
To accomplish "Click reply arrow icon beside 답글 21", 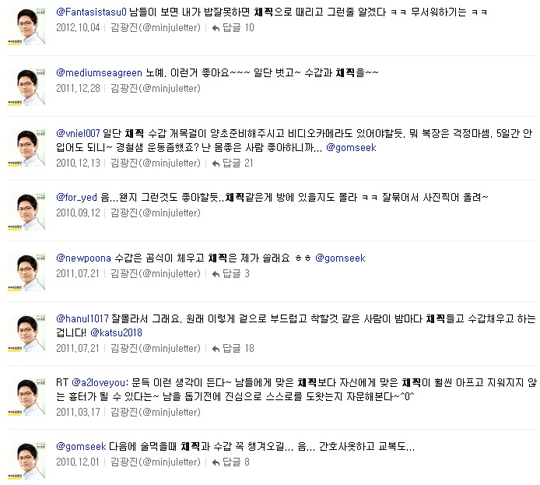I will (216, 163).
